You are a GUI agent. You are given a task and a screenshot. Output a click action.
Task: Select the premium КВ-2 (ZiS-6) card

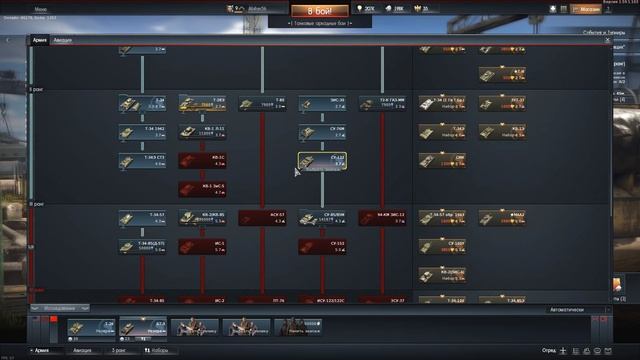coord(442,275)
